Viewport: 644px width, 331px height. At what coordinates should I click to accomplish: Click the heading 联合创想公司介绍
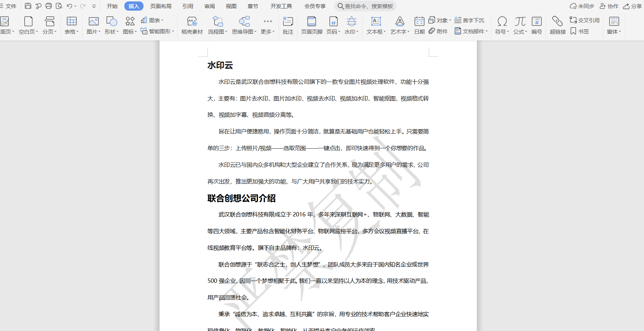(242, 198)
